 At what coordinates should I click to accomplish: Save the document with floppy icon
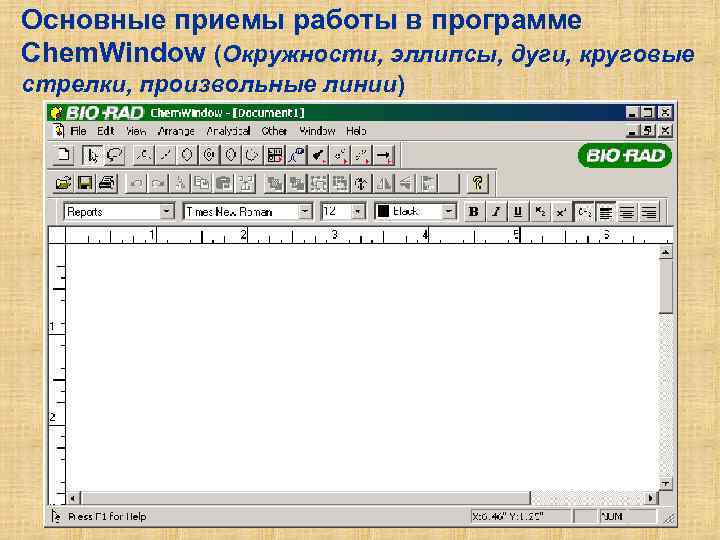click(85, 184)
